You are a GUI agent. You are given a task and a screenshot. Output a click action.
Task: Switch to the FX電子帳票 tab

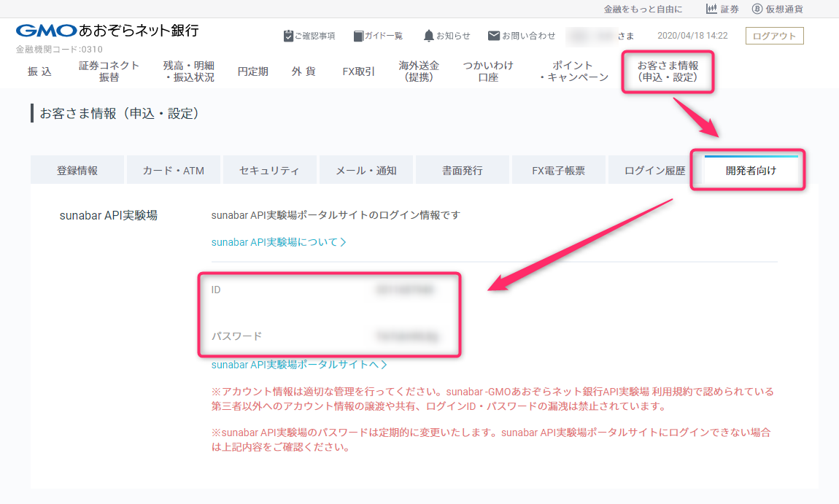click(x=558, y=169)
